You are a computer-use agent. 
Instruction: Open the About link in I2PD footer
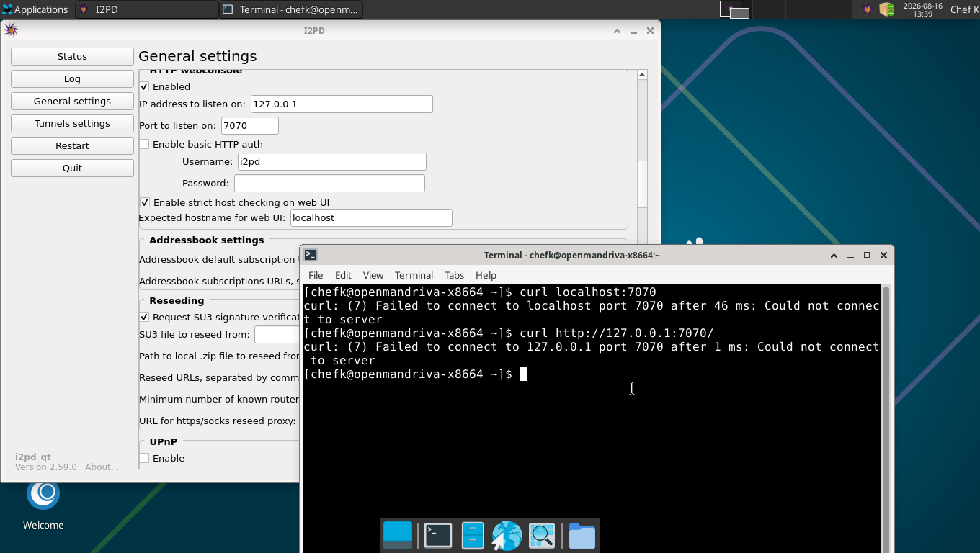pyautogui.click(x=102, y=467)
